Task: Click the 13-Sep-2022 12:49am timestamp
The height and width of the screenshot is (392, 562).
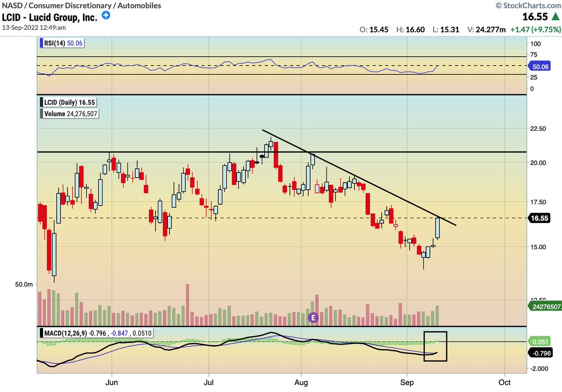Action: [34, 29]
